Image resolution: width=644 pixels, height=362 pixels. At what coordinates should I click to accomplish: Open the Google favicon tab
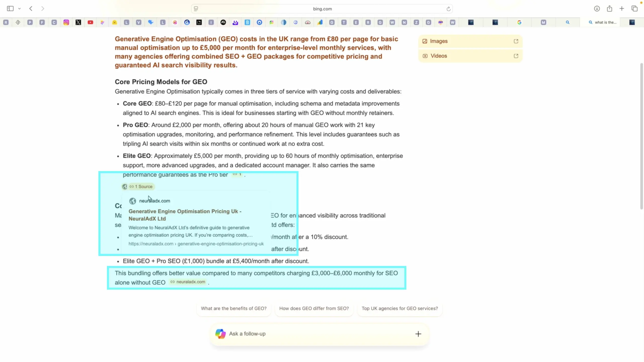pyautogui.click(x=519, y=22)
